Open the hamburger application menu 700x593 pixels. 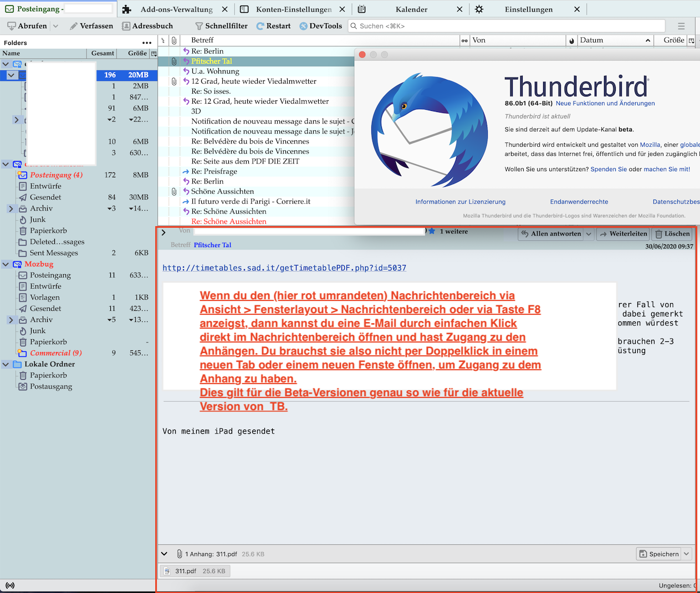pyautogui.click(x=681, y=26)
